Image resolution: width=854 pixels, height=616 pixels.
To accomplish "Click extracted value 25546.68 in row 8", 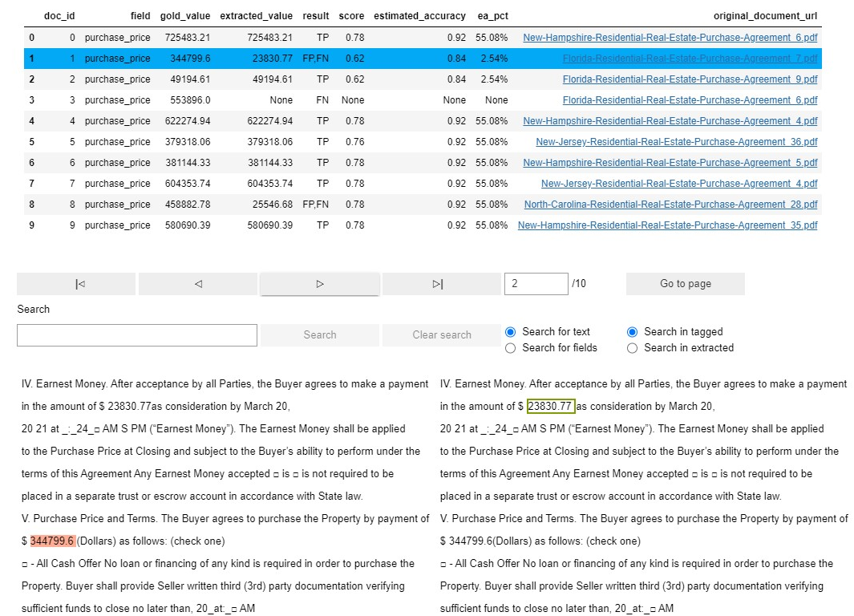I will point(273,205).
